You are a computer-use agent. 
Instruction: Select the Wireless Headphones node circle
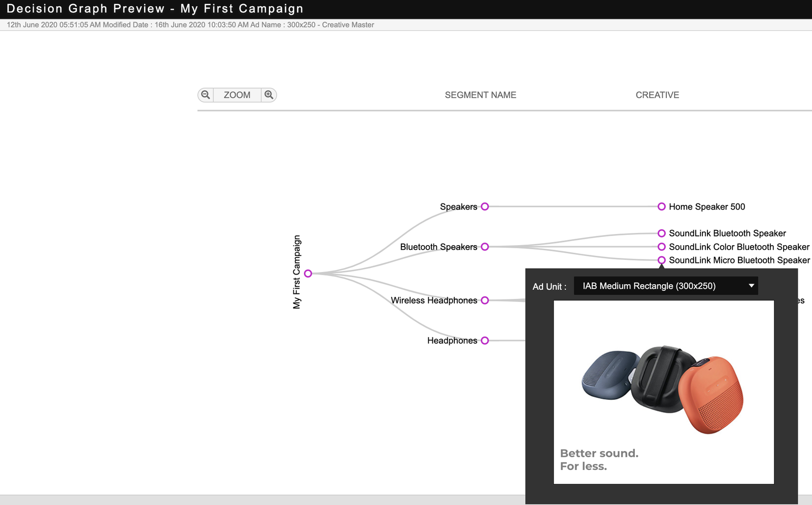click(485, 300)
